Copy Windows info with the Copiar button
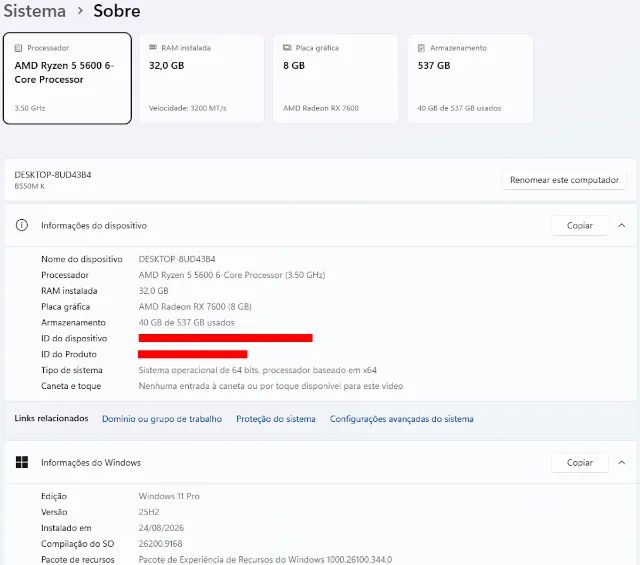640x565 pixels. (580, 463)
